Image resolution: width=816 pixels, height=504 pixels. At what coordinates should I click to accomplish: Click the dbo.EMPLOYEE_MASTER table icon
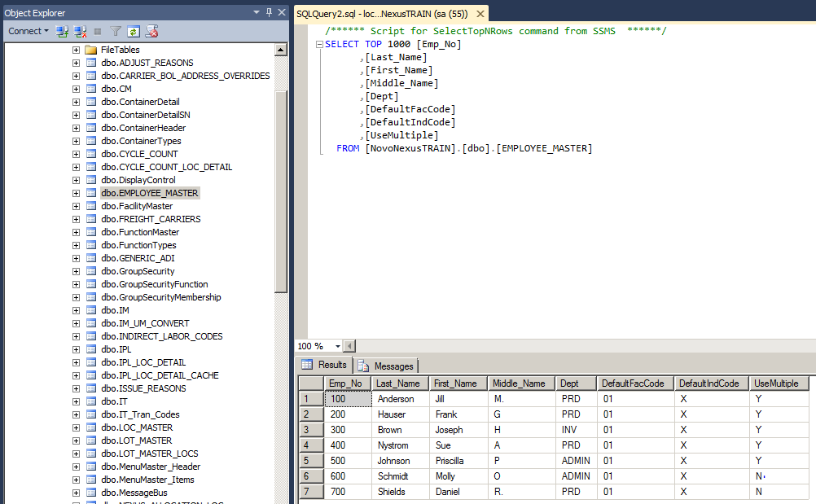(x=91, y=193)
